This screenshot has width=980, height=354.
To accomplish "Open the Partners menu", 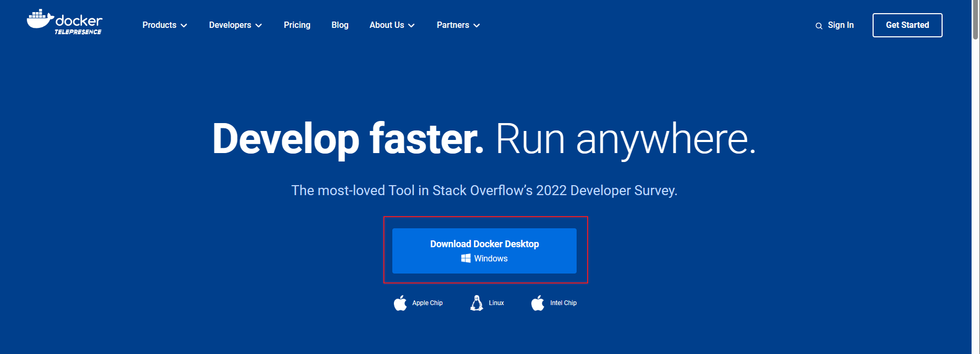I will click(458, 25).
